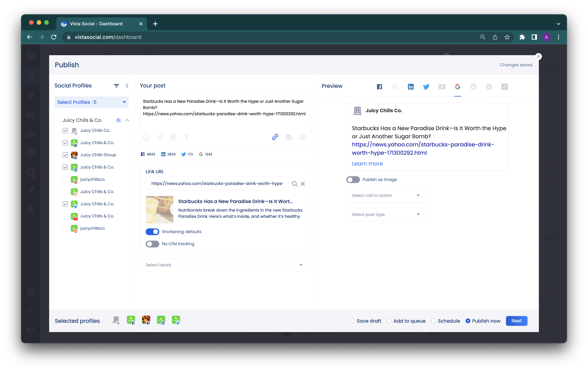Open the yahoo news link in preview
588x371 pixels.
423,149
